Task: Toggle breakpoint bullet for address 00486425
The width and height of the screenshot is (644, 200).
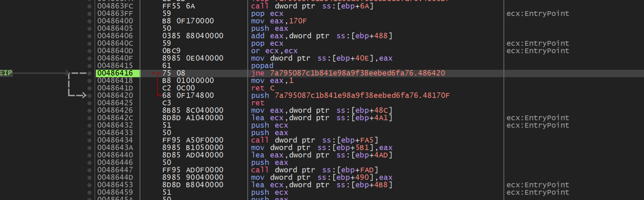Action: point(89,103)
